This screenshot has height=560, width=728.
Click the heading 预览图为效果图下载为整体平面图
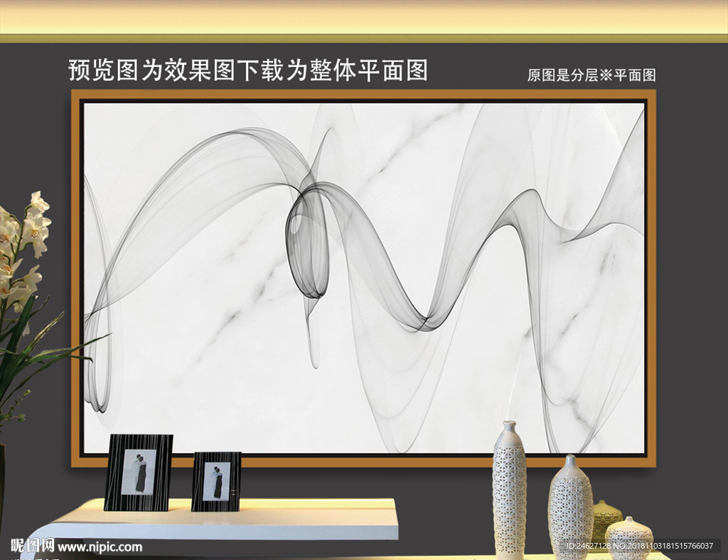(x=248, y=70)
